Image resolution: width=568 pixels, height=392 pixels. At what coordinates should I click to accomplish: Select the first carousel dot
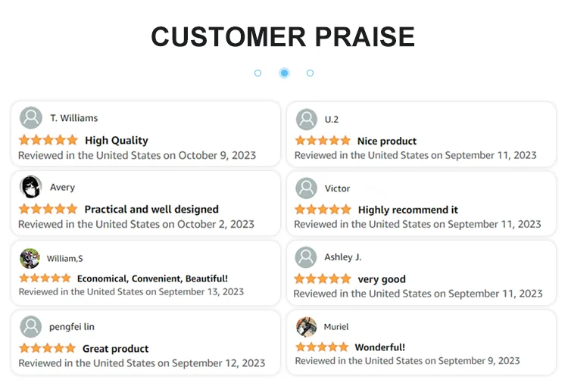click(x=258, y=73)
